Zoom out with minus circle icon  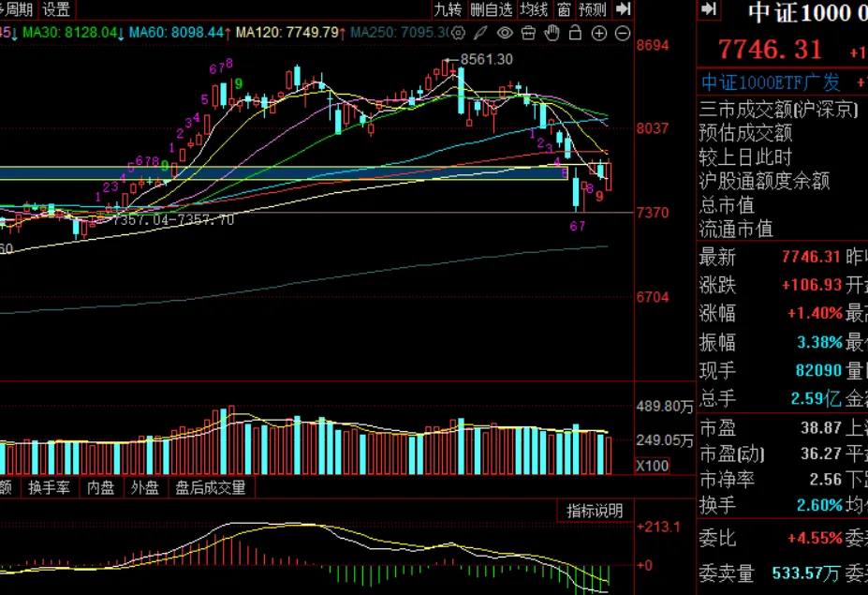coord(623,33)
